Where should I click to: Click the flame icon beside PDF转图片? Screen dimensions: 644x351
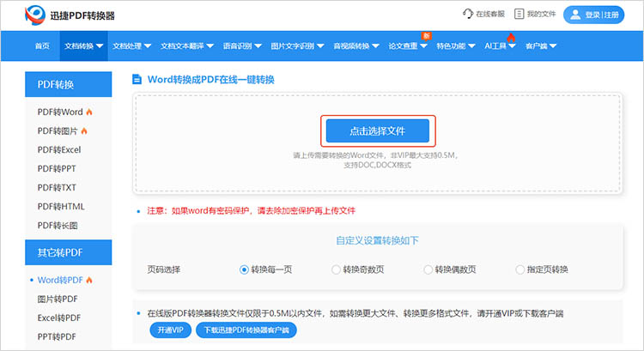(84, 131)
